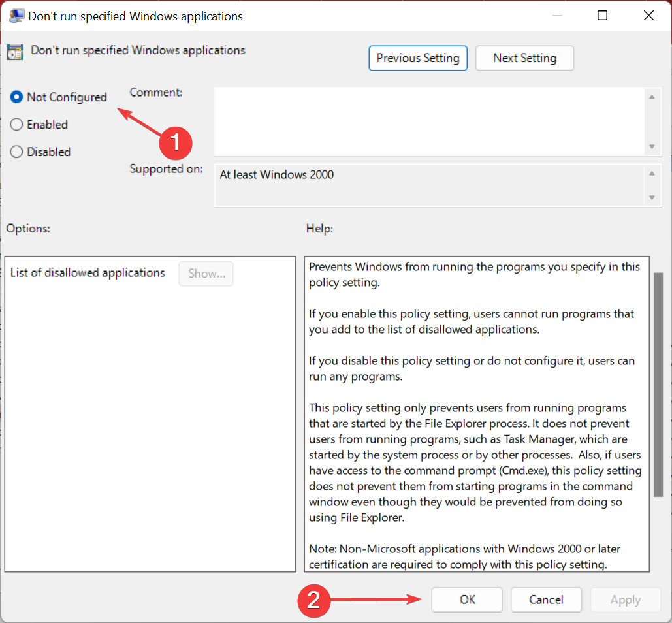Maximize the policy dialog window

point(602,16)
